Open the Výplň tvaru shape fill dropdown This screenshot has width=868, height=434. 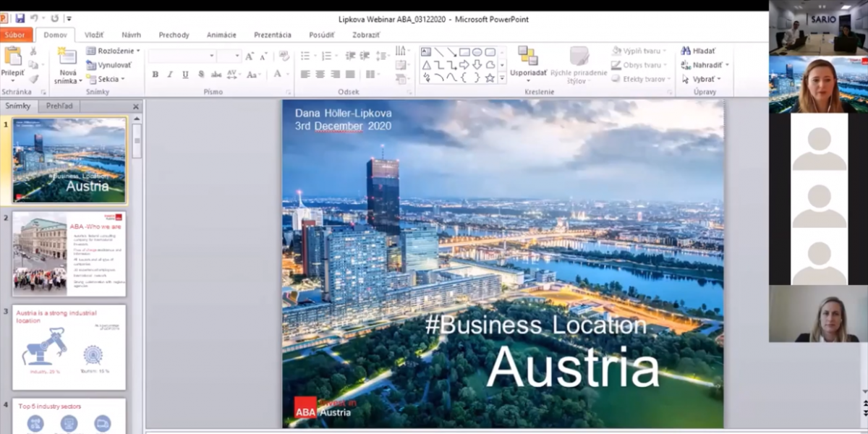pyautogui.click(x=639, y=51)
